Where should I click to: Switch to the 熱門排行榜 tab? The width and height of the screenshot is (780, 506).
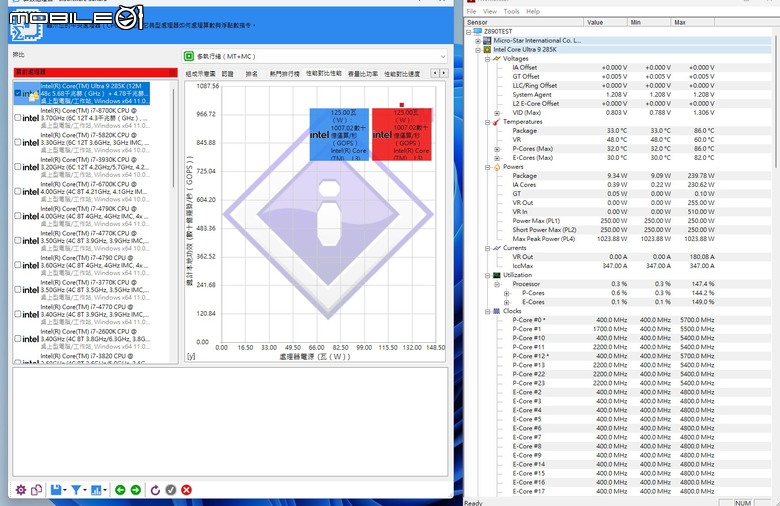[x=285, y=74]
